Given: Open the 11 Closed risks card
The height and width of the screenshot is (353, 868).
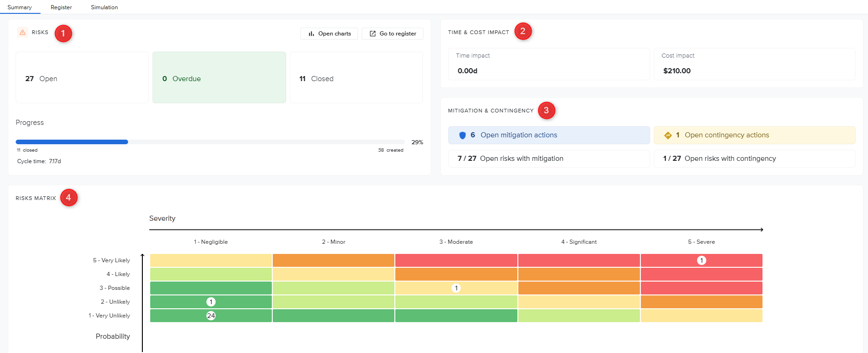Looking at the screenshot, I should pyautogui.click(x=356, y=77).
